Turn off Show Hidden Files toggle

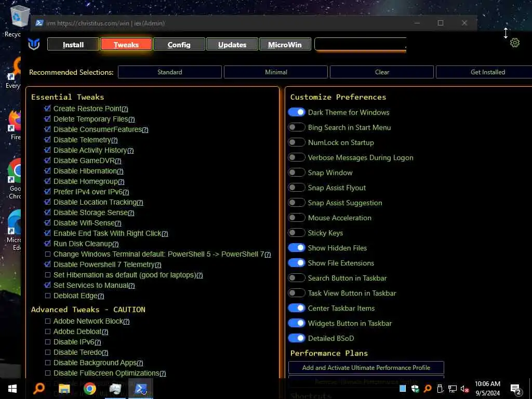click(x=297, y=248)
